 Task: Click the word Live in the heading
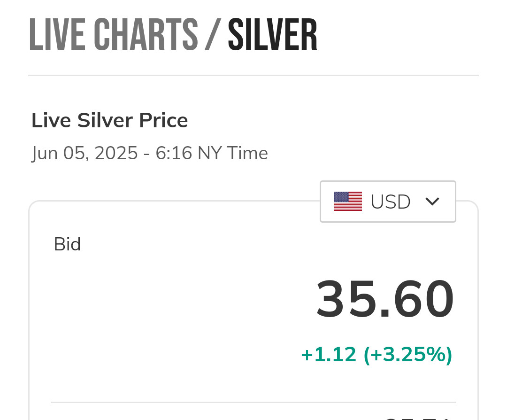pos(52,120)
